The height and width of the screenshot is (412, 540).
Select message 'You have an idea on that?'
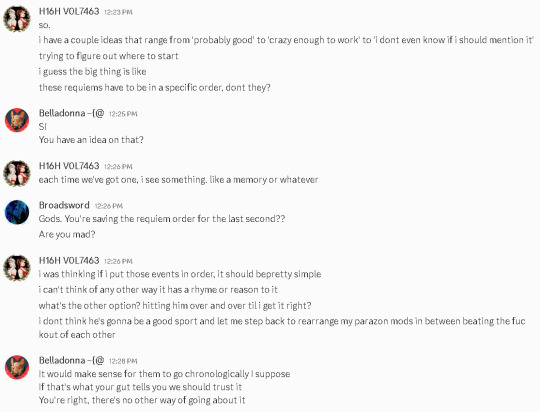click(x=91, y=140)
